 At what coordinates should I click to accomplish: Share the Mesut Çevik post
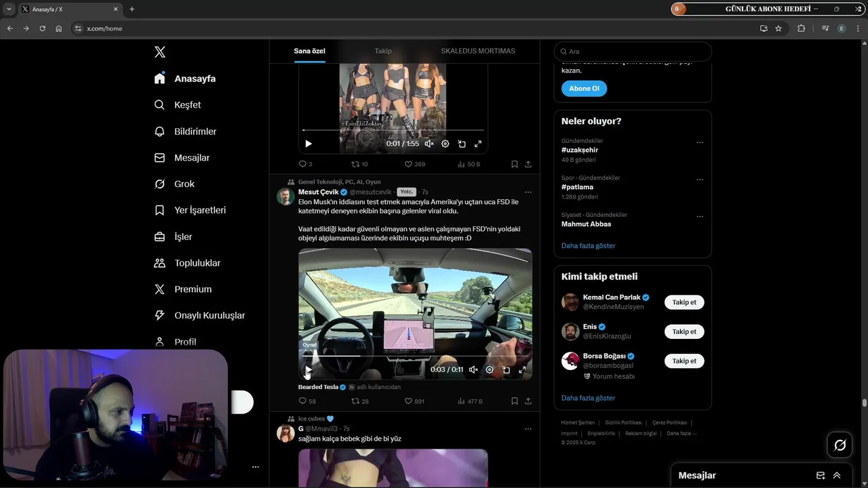(x=528, y=401)
